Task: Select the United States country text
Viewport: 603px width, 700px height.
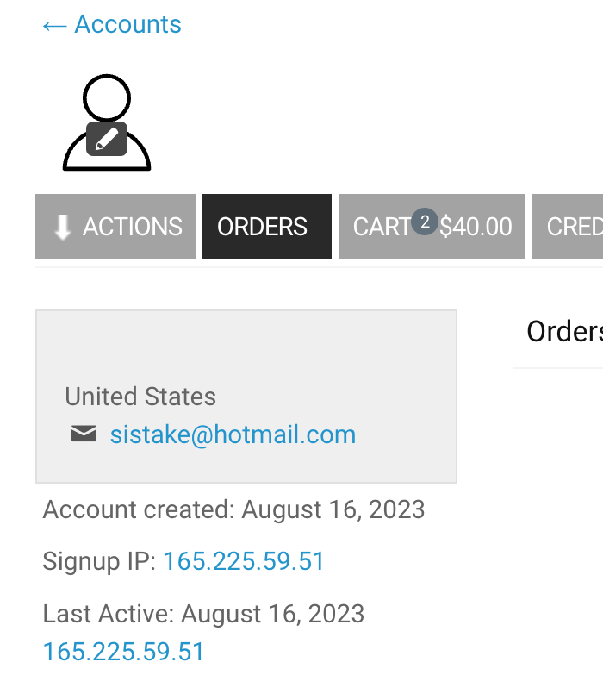Action: tap(140, 397)
